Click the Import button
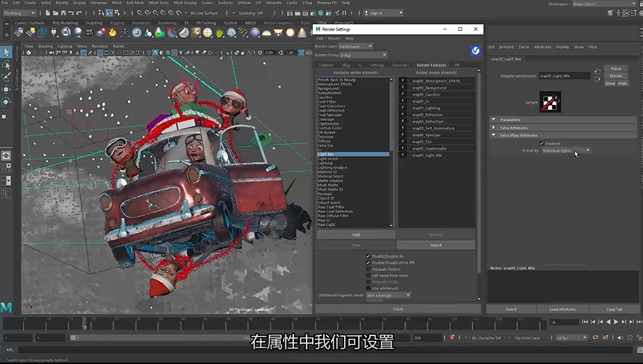Screen dimensions: 643x364 pyautogui.click(x=436, y=245)
